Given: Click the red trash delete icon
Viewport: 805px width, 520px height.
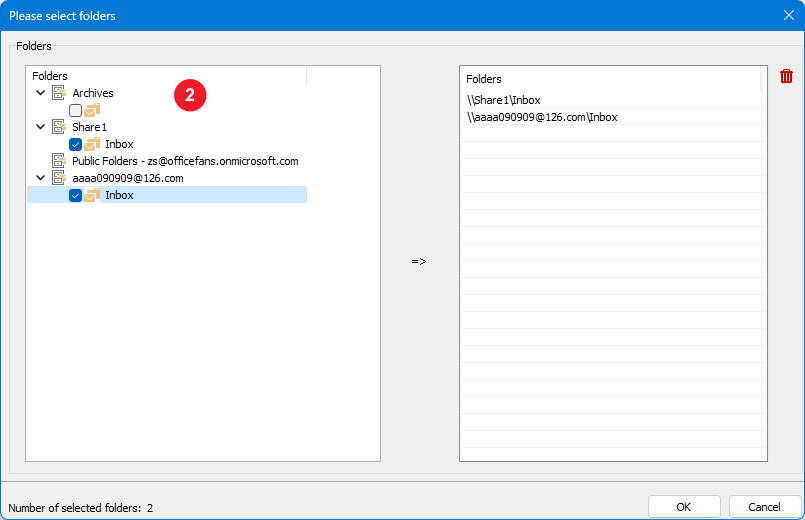Looking at the screenshot, I should click(787, 77).
